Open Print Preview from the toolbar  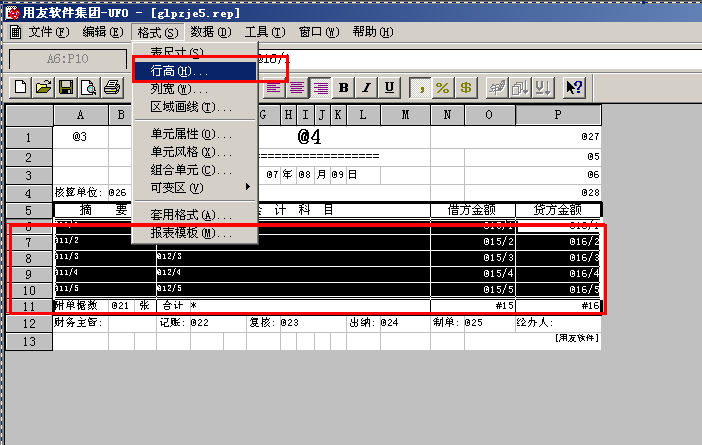click(89, 88)
